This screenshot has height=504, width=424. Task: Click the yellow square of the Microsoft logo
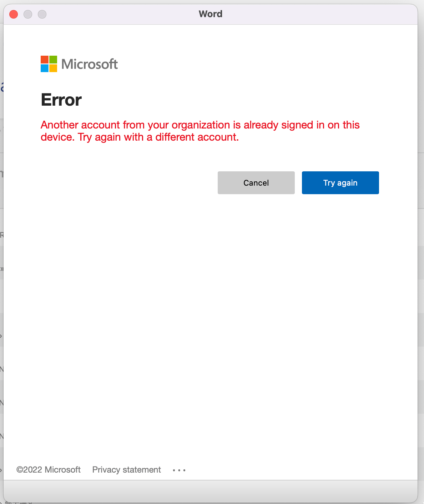(x=53, y=67)
